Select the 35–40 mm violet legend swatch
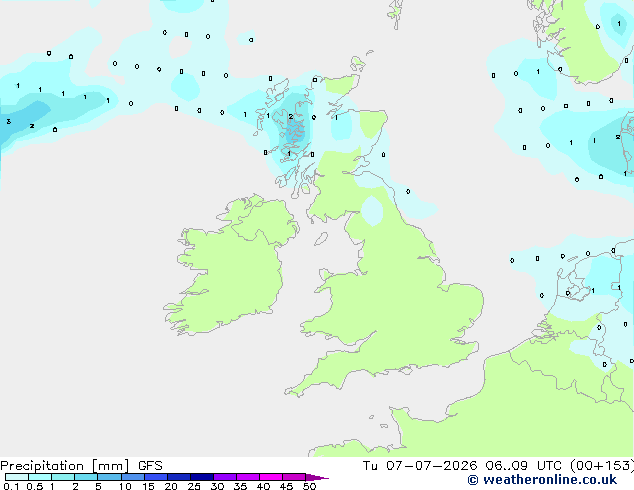The width and height of the screenshot is (634, 490). (x=247, y=477)
